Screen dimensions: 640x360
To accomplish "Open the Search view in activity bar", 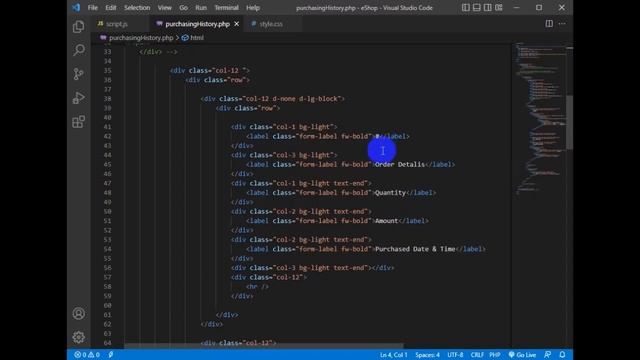I will pos(78,50).
